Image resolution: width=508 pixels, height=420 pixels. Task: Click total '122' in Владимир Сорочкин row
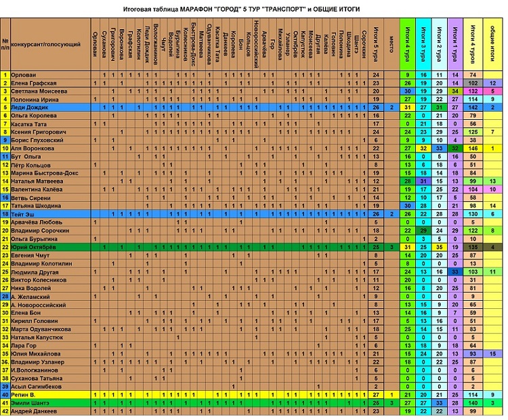click(x=473, y=231)
